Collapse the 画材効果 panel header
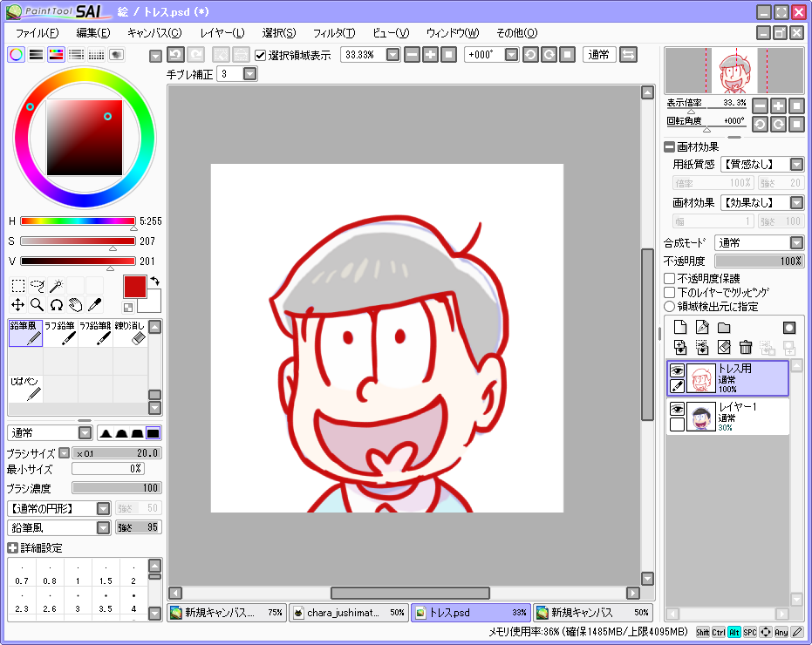Image resolution: width=812 pixels, height=645 pixels. click(x=670, y=147)
